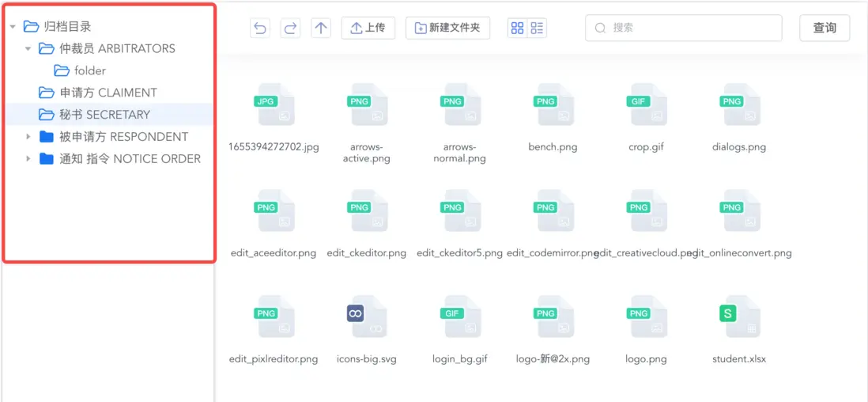Switch to list view
Viewport: 868px width, 402px height.
pos(537,28)
